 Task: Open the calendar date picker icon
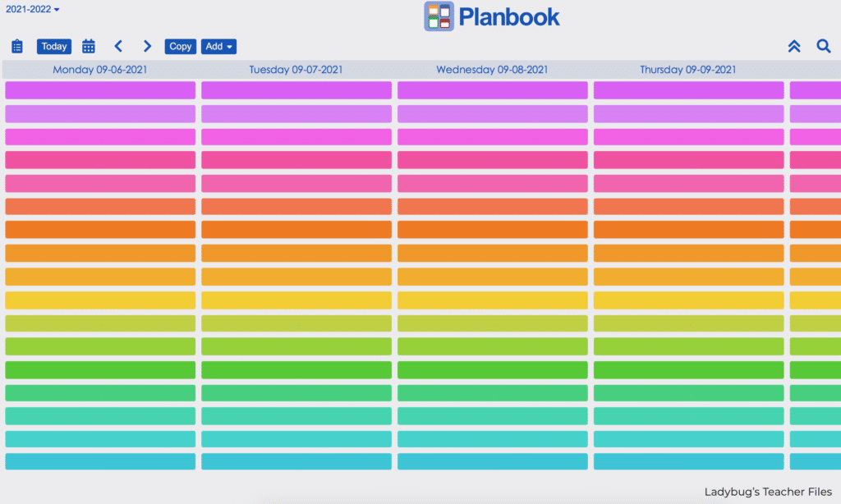tap(89, 47)
